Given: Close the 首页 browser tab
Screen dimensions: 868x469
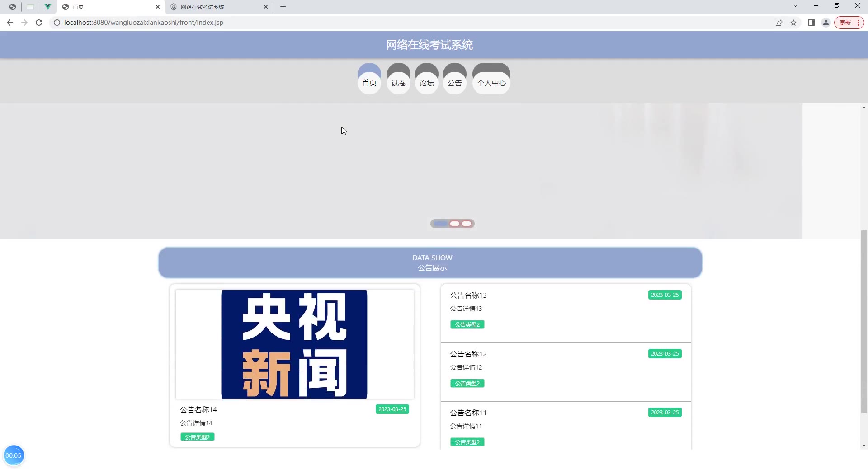Looking at the screenshot, I should pos(158,7).
